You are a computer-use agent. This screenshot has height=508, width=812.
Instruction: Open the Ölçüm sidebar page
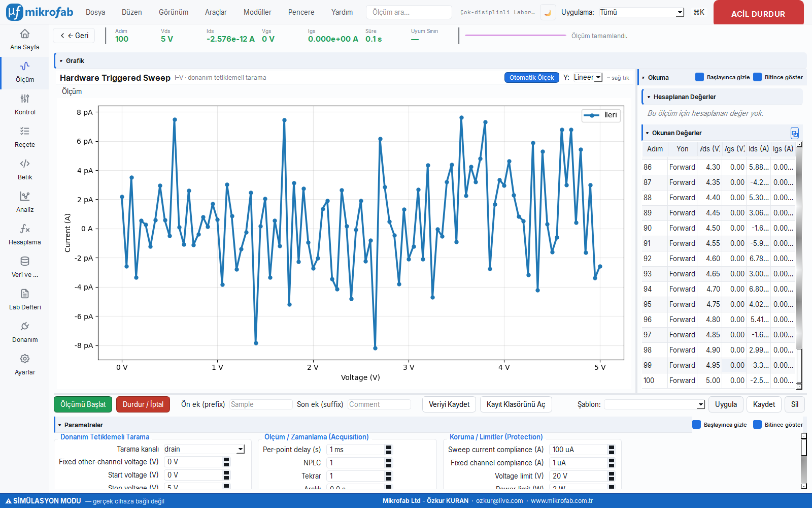[x=25, y=73]
